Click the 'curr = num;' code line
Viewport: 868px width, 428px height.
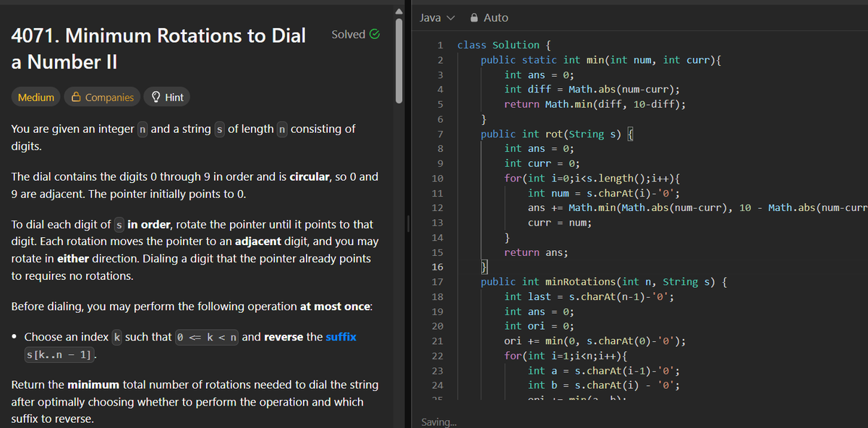pyautogui.click(x=560, y=223)
